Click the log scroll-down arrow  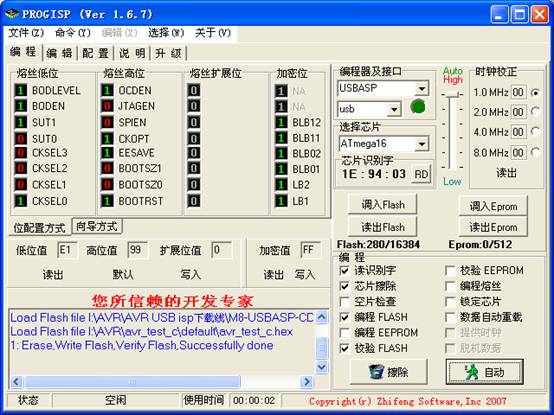click(x=322, y=367)
